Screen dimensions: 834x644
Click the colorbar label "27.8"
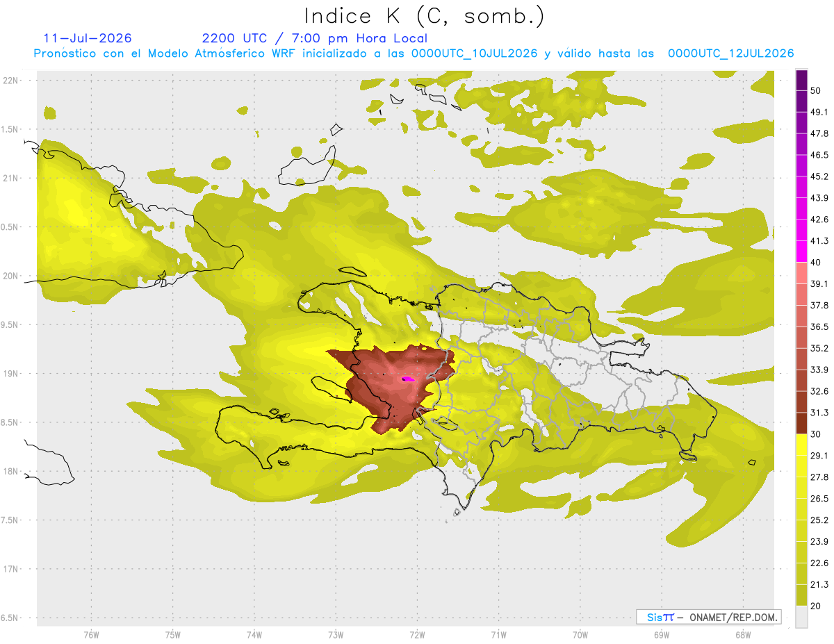(819, 477)
